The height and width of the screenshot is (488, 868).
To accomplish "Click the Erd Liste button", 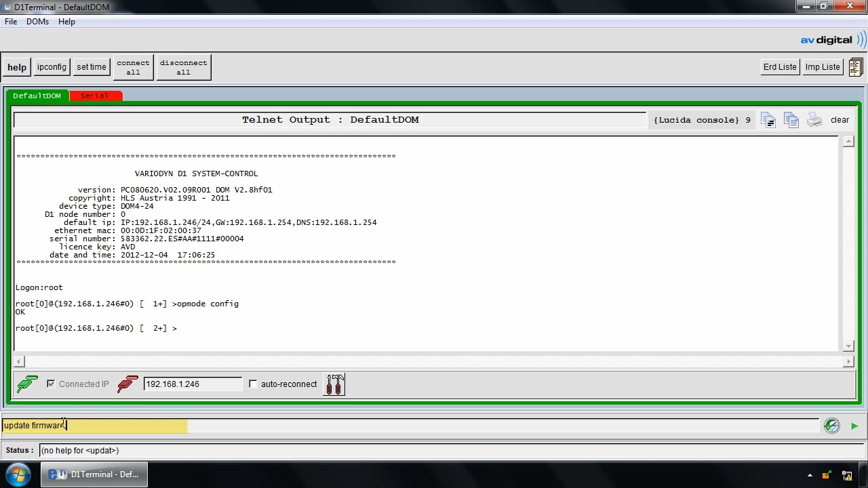I will coord(779,67).
